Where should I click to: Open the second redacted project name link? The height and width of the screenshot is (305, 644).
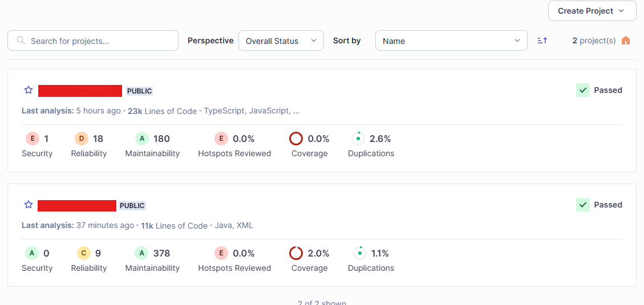pos(77,206)
